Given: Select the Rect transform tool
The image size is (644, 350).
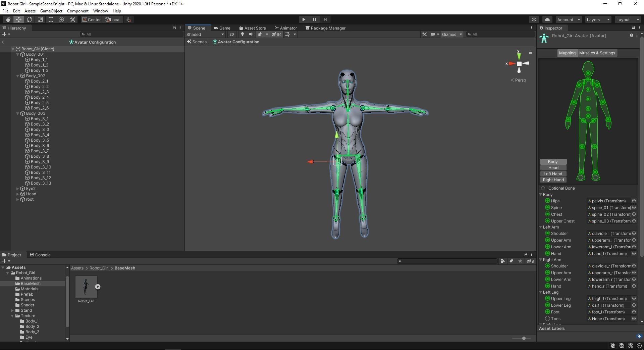Looking at the screenshot, I should tap(51, 19).
